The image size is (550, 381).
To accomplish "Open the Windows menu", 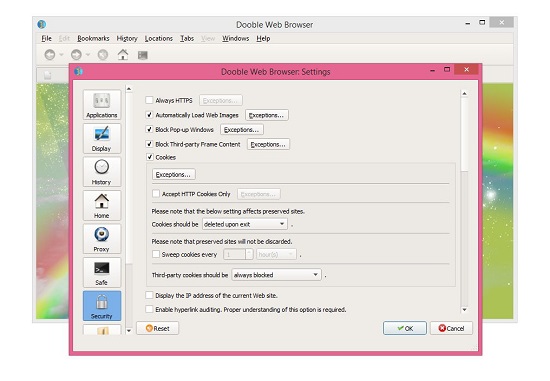I will (x=235, y=38).
